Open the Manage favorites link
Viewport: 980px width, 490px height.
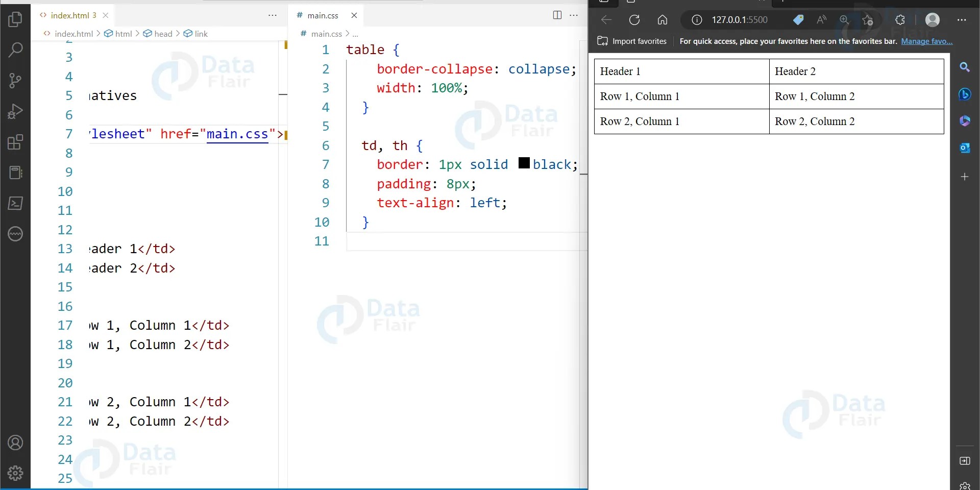[927, 41]
